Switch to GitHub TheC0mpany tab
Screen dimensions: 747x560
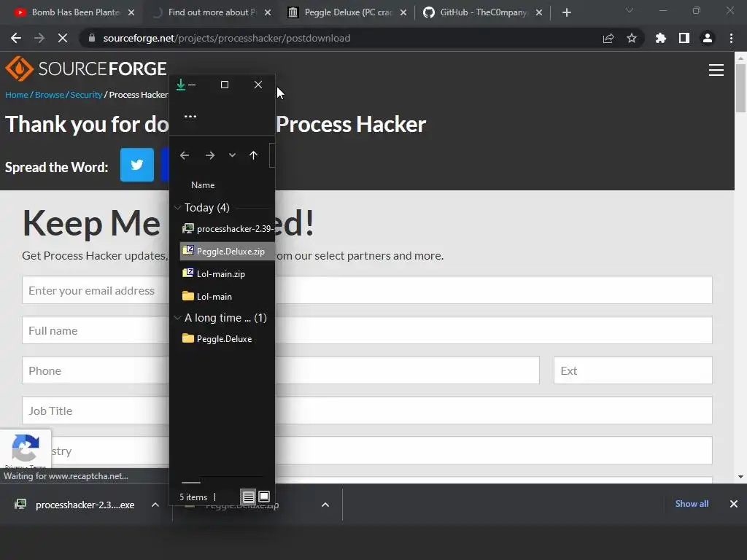pyautogui.click(x=482, y=12)
